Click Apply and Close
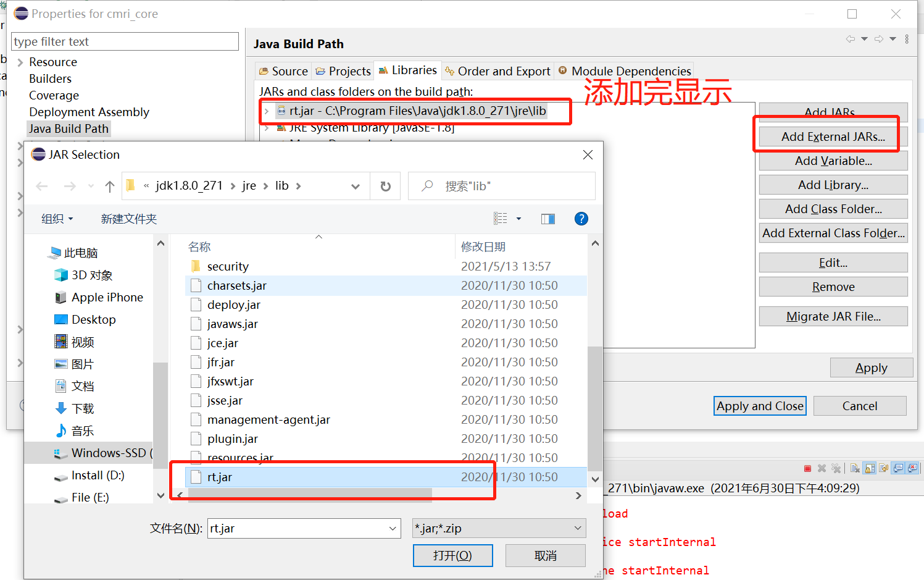Screen dimensions: 924x580 point(759,406)
